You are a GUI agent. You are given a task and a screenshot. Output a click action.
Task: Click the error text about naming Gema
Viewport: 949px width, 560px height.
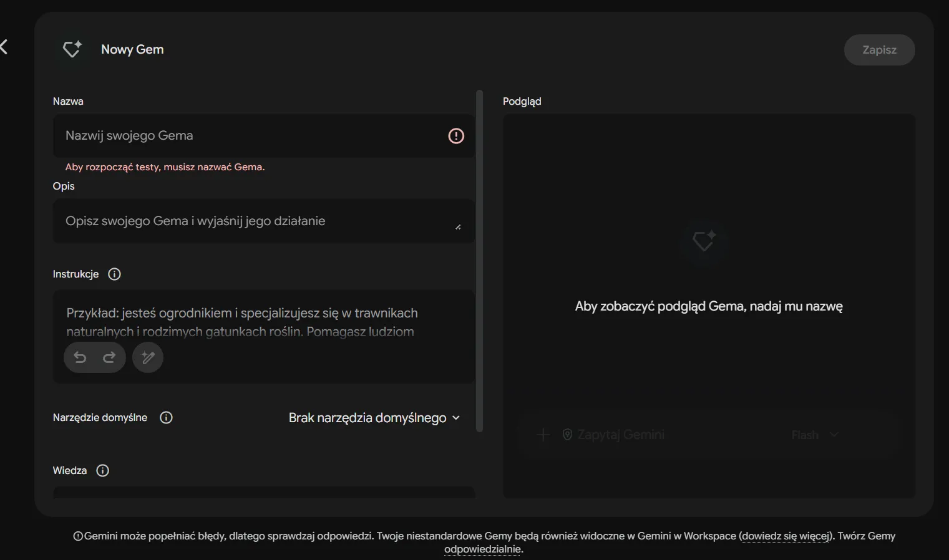pos(165,167)
